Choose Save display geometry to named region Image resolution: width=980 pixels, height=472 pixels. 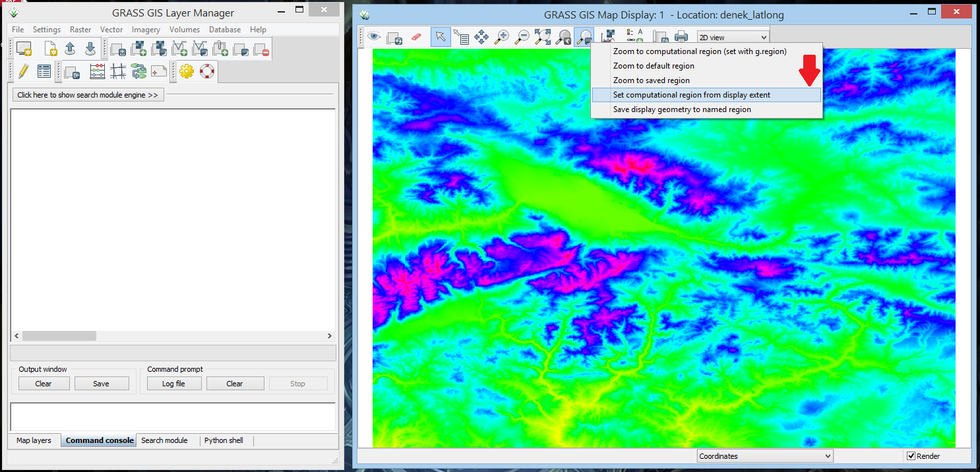[706, 109]
